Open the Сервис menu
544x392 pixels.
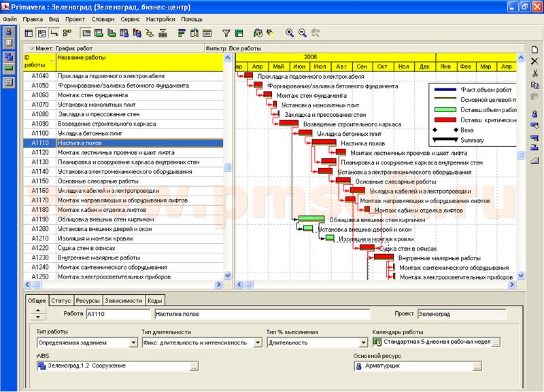[130, 20]
